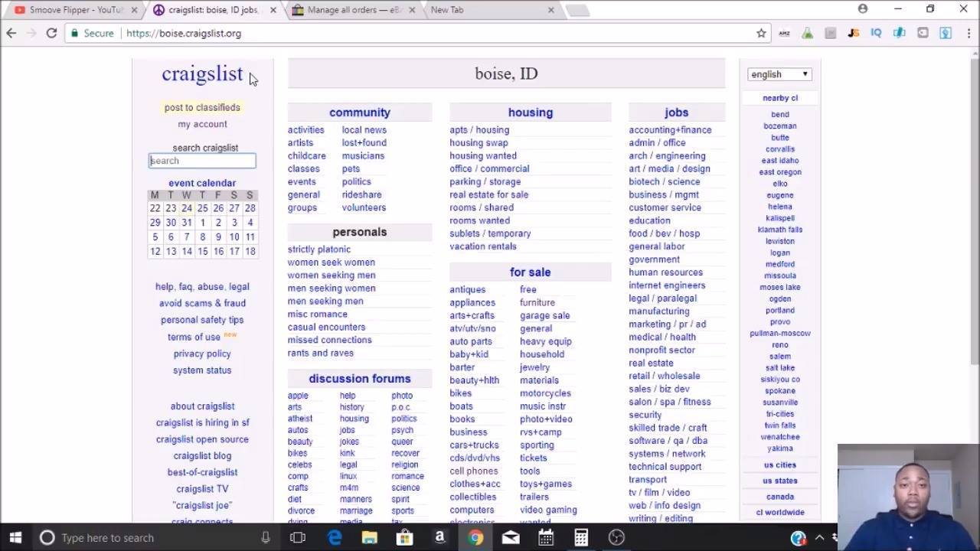Open personal safety tips
The height and width of the screenshot is (551, 980).
(202, 320)
